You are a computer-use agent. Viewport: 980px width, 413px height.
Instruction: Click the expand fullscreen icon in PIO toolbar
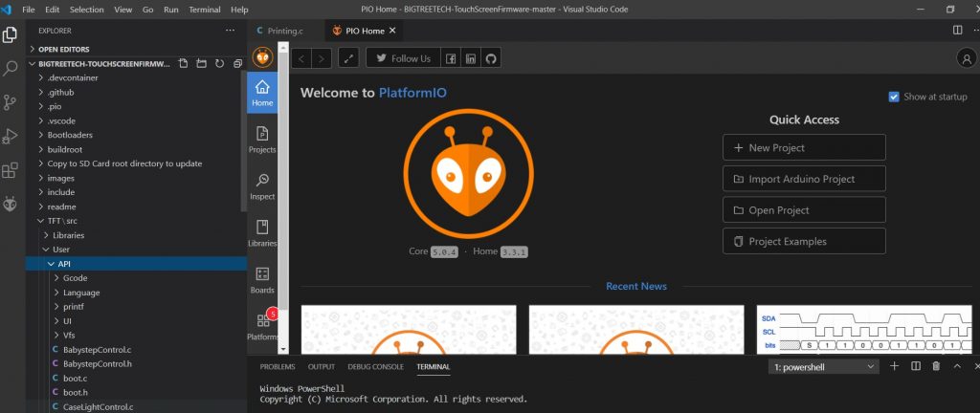pyautogui.click(x=348, y=58)
